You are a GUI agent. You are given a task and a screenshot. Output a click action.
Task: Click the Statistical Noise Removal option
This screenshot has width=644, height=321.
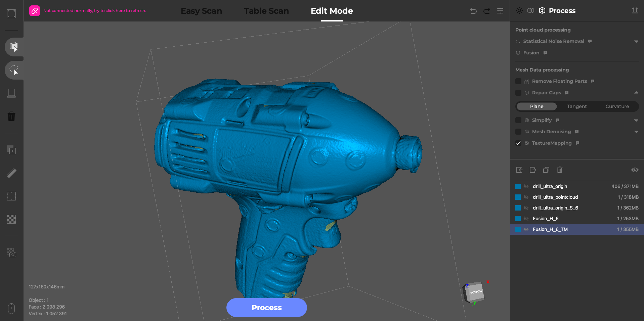(x=554, y=41)
